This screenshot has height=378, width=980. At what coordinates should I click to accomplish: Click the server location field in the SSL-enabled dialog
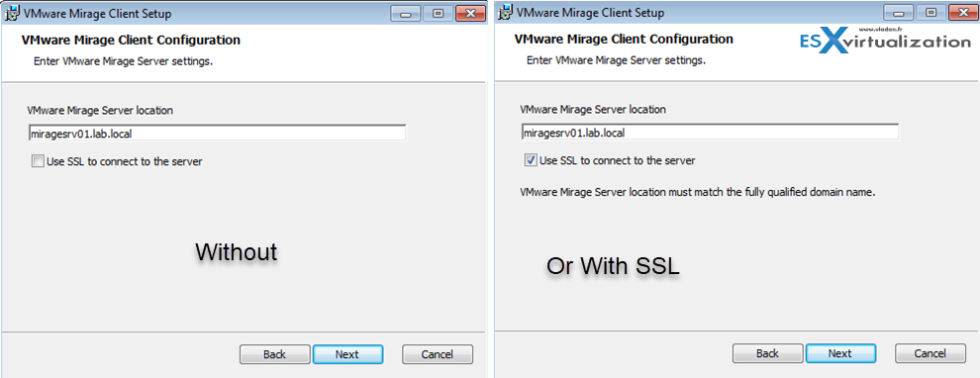click(710, 133)
